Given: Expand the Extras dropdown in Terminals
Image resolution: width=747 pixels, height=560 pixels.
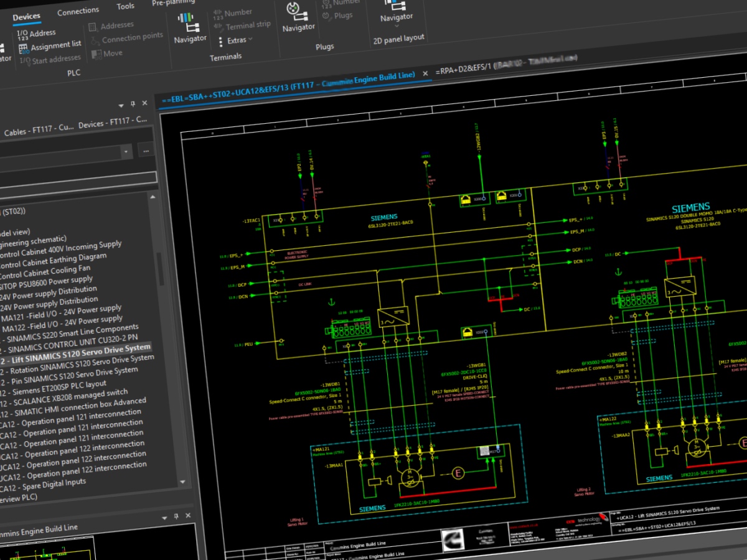Looking at the screenshot, I should (x=235, y=40).
